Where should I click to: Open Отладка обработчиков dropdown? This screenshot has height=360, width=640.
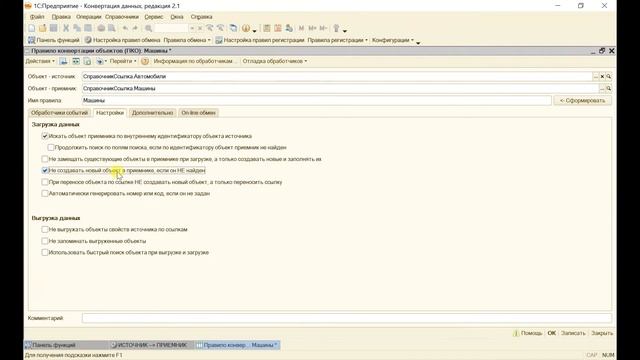pos(275,61)
